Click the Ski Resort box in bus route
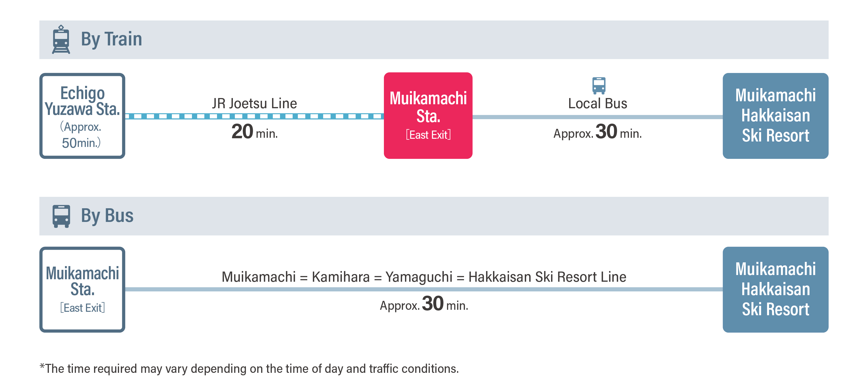 coord(775,290)
